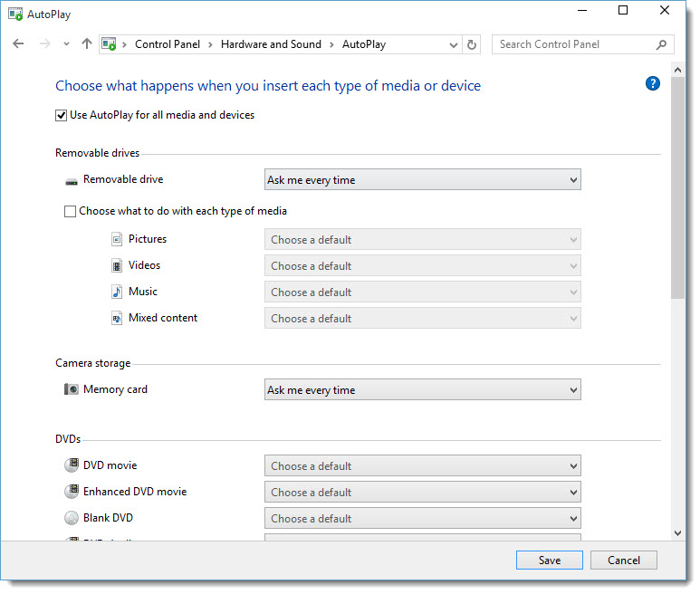Click the AutoPlay breadcrumb item

coord(364,44)
